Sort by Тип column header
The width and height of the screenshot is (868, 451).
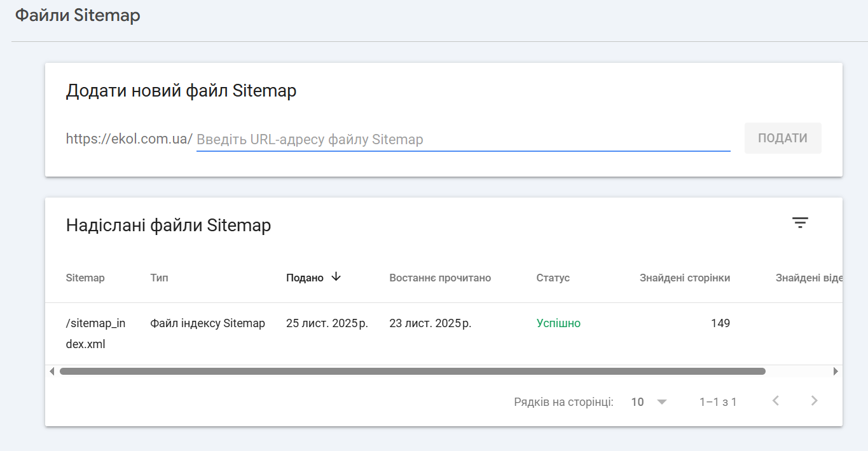[159, 278]
